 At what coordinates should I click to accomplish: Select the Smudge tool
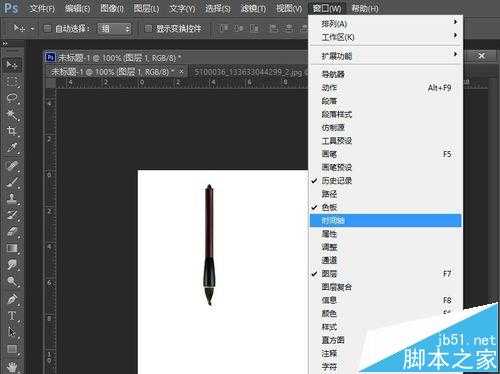point(12,265)
